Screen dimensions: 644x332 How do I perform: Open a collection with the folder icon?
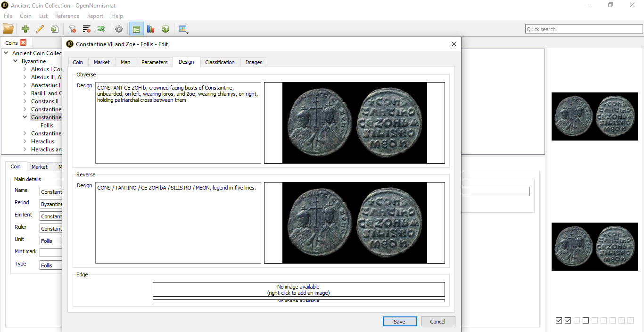pyautogui.click(x=8, y=29)
